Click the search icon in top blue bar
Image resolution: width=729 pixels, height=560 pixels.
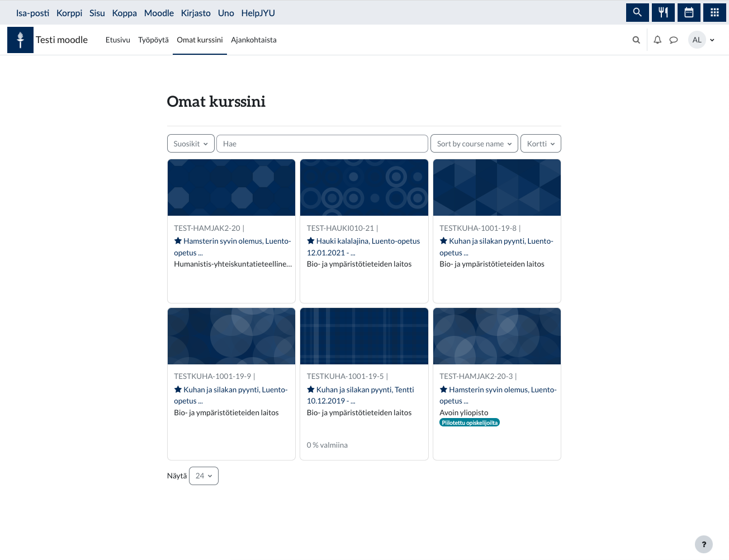[637, 12]
